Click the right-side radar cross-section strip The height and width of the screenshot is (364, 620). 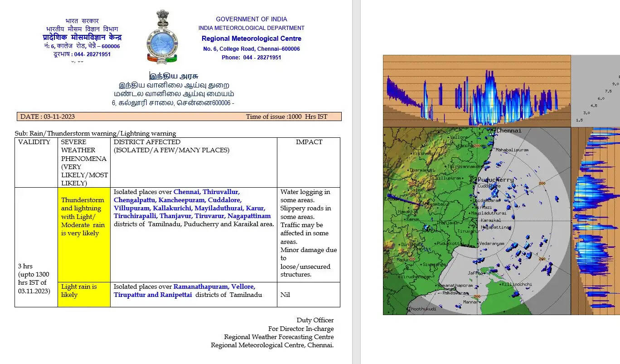(x=596, y=220)
